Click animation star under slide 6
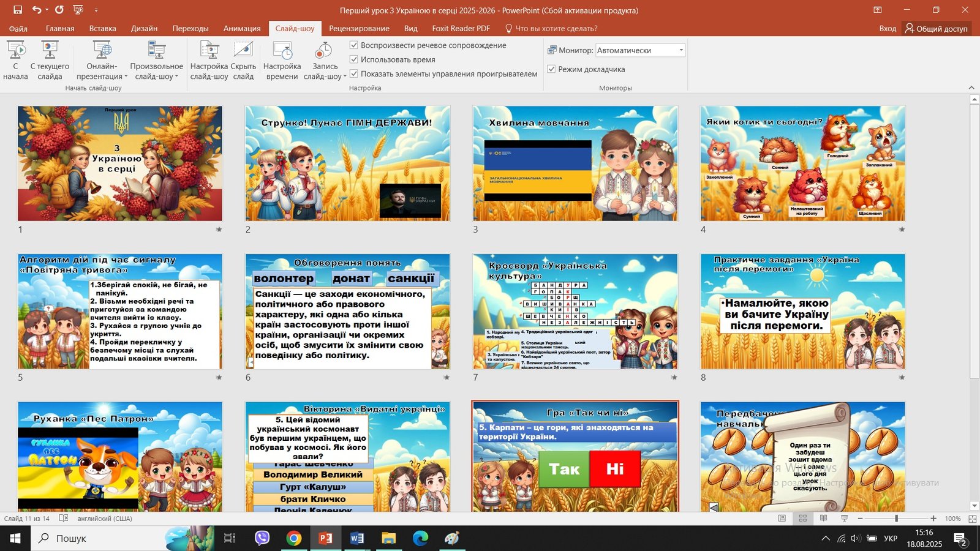This screenshot has height=551, width=980. click(x=447, y=378)
